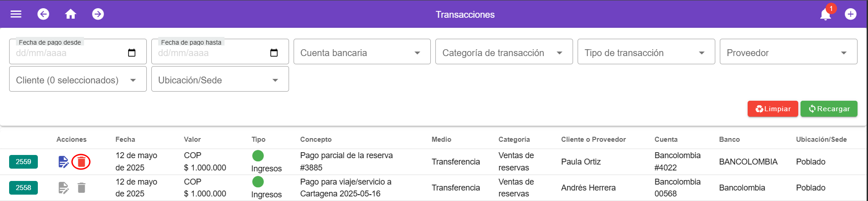Open calendar picker for Fecha de pago desde
The image size is (868, 201).
[132, 53]
